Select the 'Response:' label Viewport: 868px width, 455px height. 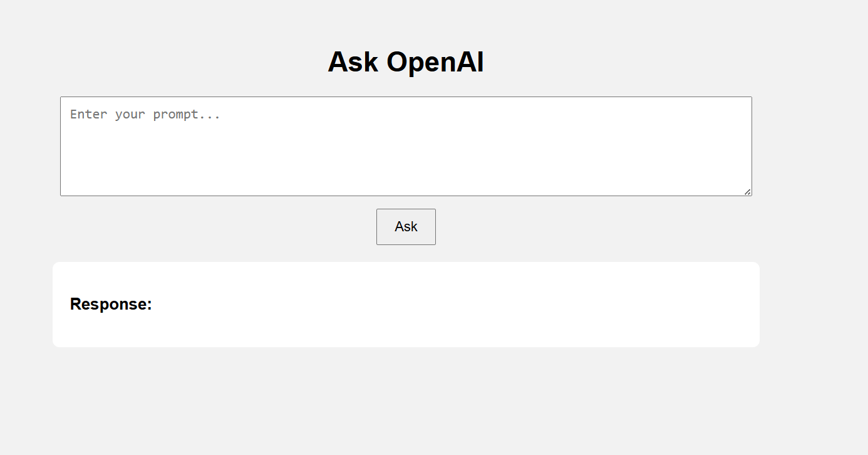point(110,304)
